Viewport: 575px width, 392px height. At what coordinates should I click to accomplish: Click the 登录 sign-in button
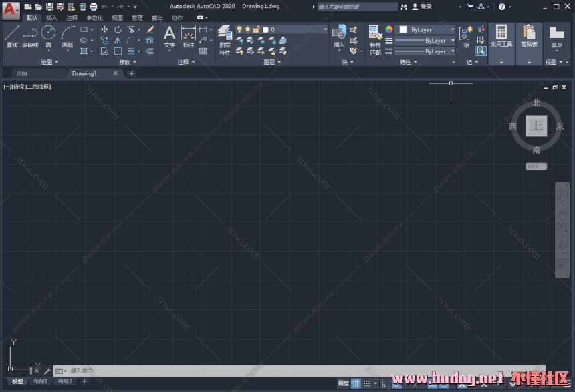(x=422, y=7)
